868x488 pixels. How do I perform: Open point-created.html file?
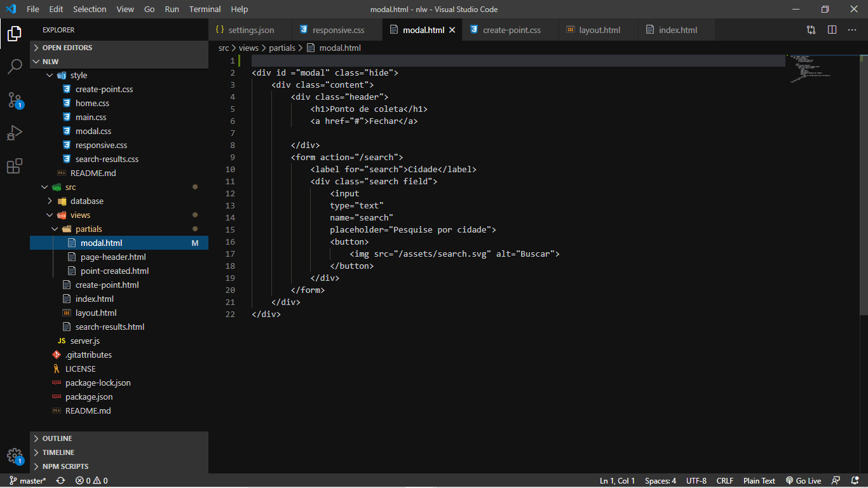coord(119,271)
